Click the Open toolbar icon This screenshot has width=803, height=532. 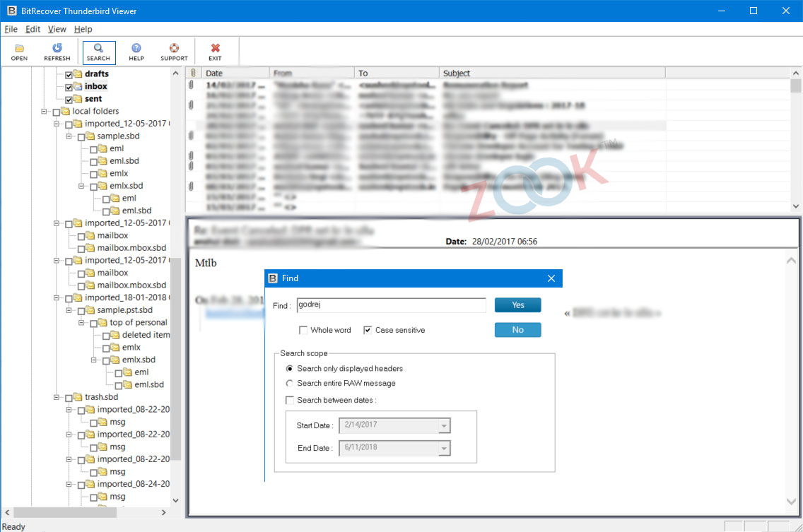20,48
